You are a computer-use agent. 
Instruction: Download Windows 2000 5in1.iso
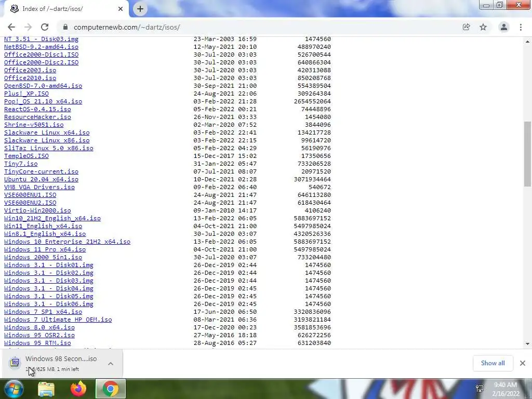tap(43, 258)
